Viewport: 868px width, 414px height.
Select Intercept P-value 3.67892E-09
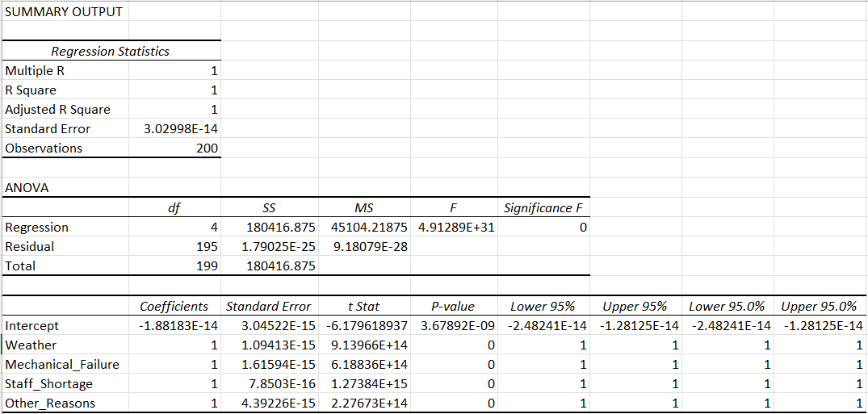pos(454,326)
